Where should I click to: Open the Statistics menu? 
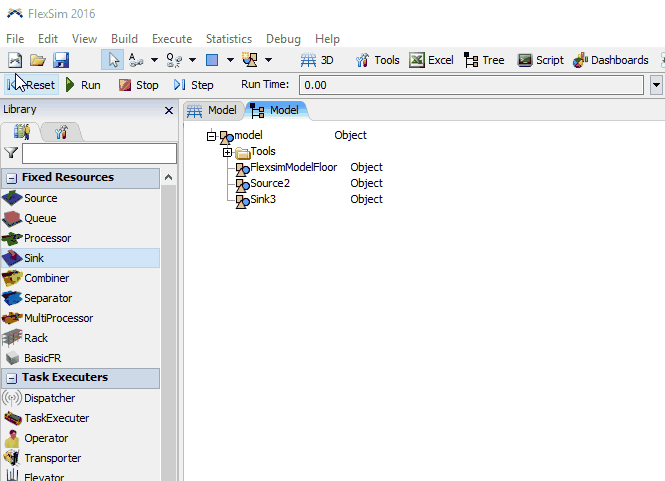coord(229,39)
